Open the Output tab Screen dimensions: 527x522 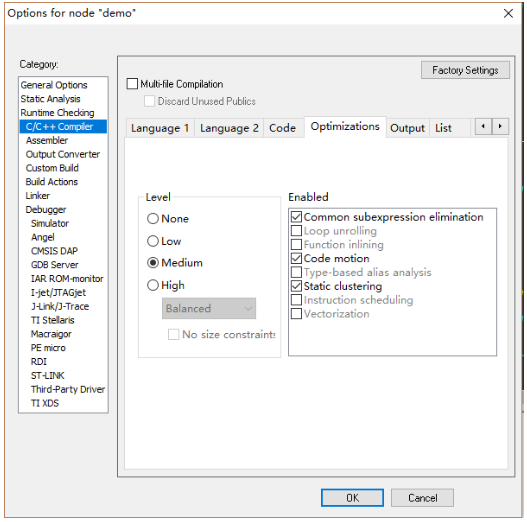tap(407, 128)
